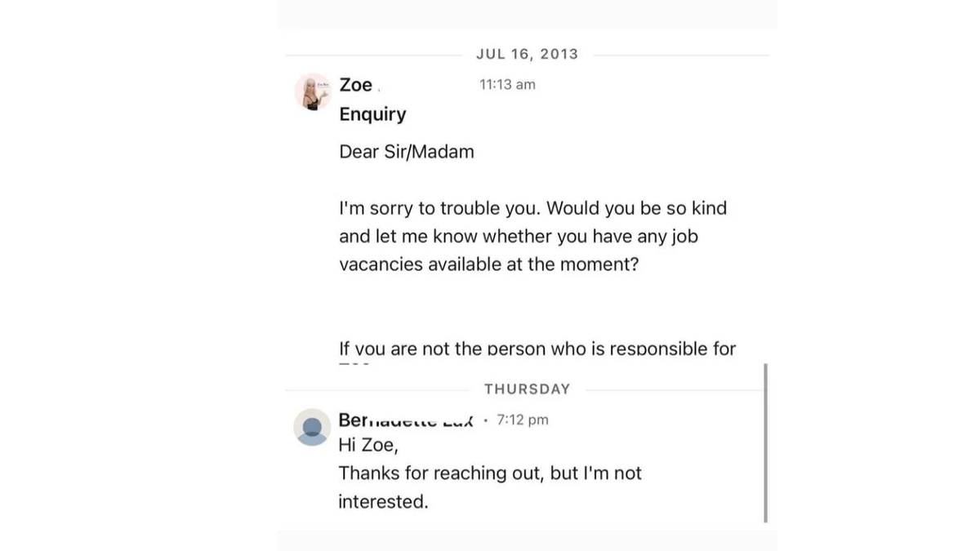The image size is (980, 551).
Task: Select the Enquiry subject line
Action: [372, 114]
